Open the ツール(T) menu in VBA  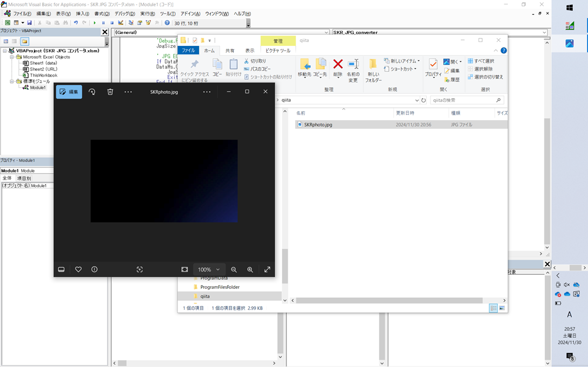click(x=168, y=13)
